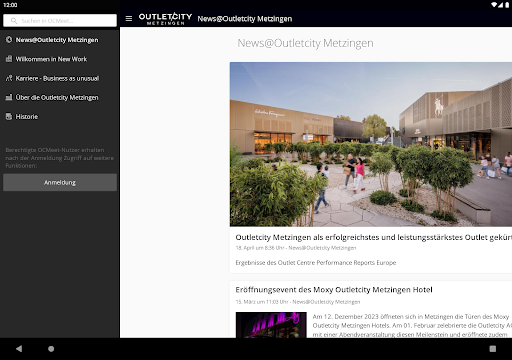The image size is (512, 360).
Task: Click the Karriere sidebar icon
Action: click(x=9, y=78)
